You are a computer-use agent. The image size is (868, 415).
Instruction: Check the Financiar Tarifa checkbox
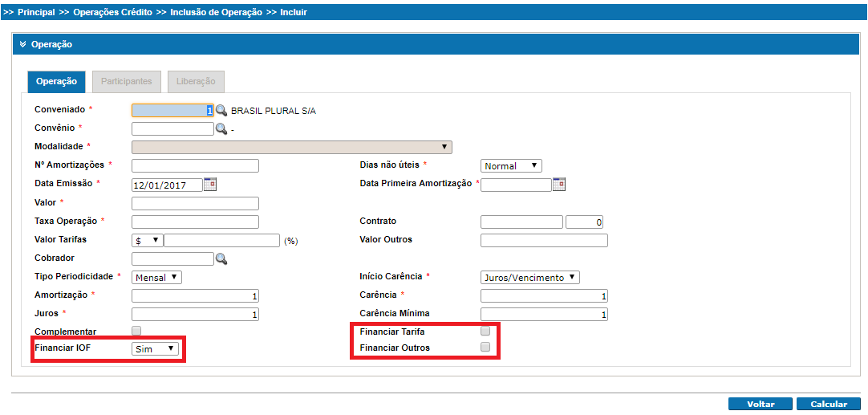pos(485,331)
